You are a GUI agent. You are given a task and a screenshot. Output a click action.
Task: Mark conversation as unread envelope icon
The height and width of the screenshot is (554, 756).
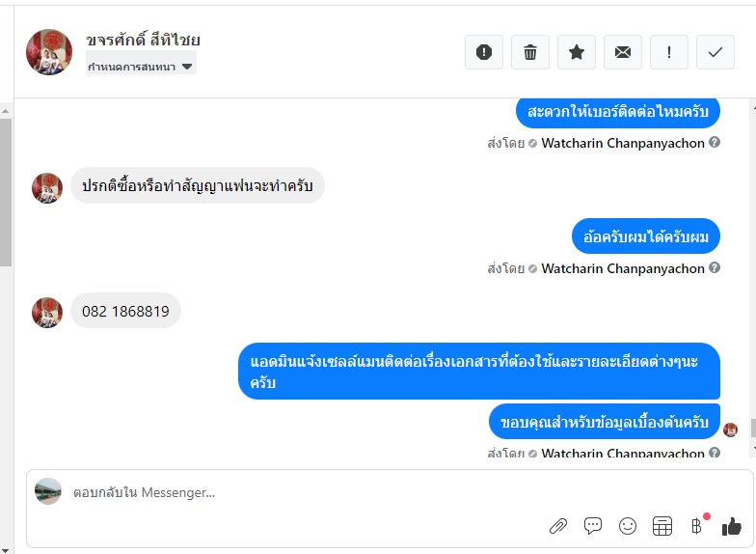pos(623,52)
